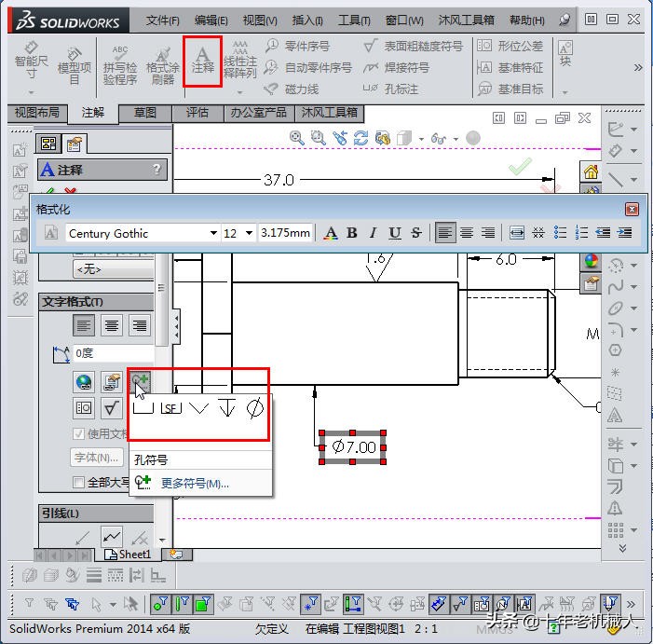The height and width of the screenshot is (644, 653).
Task: Open the Smart Dimension dropdown arrow
Action: 32,92
